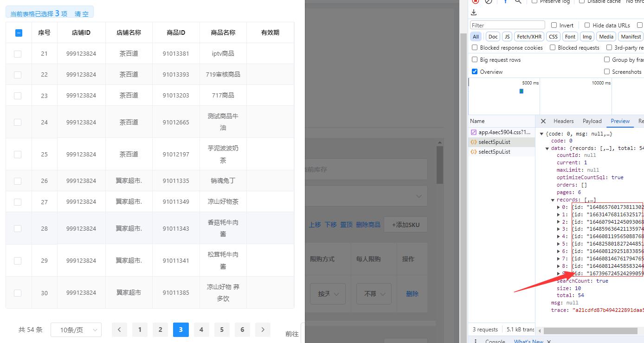Expand record 3 in the preview
The image size is (644, 343).
(558, 229)
